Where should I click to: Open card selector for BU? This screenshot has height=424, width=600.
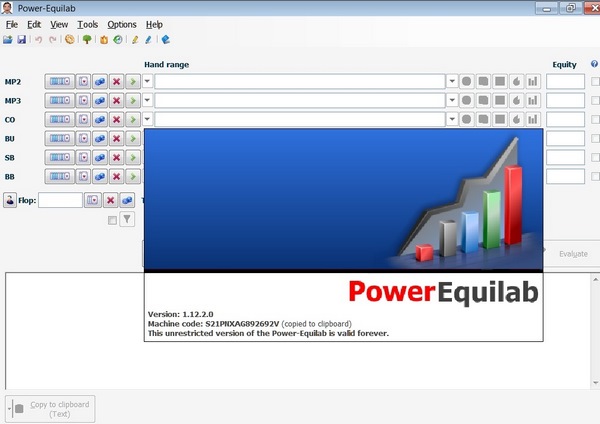(83, 138)
